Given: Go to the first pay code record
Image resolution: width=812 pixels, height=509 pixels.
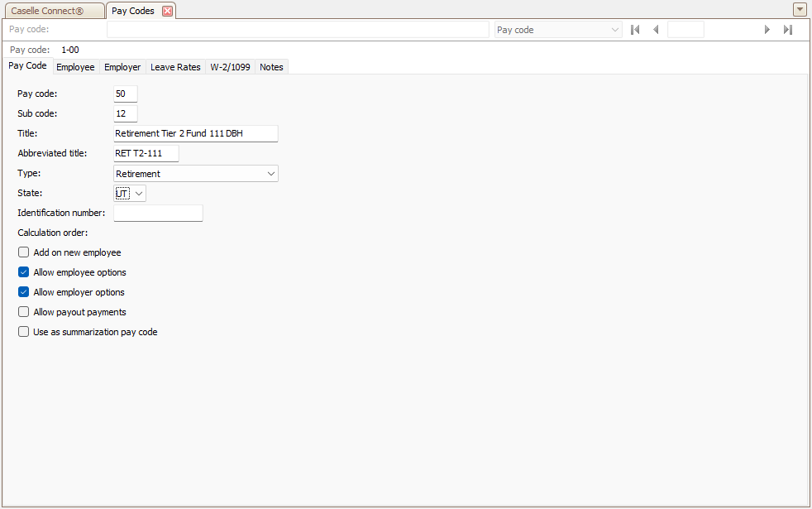Looking at the screenshot, I should pos(635,30).
